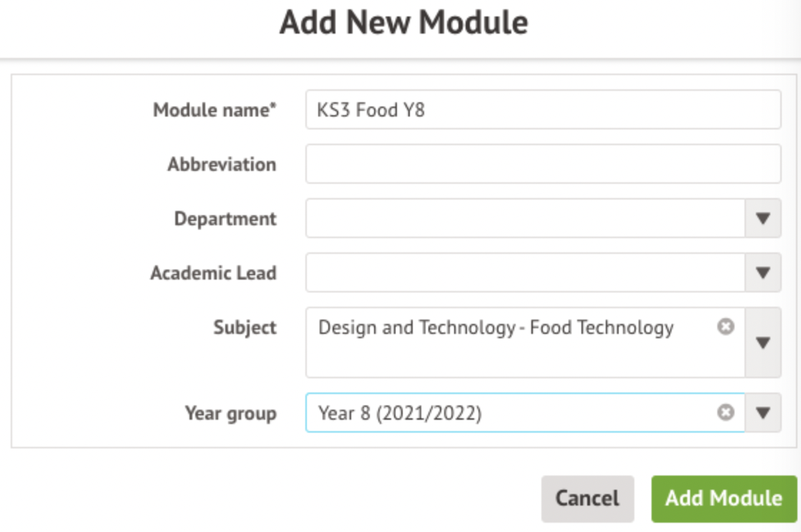This screenshot has width=801, height=532.
Task: Open the Department dropdown arrow
Action: [762, 218]
